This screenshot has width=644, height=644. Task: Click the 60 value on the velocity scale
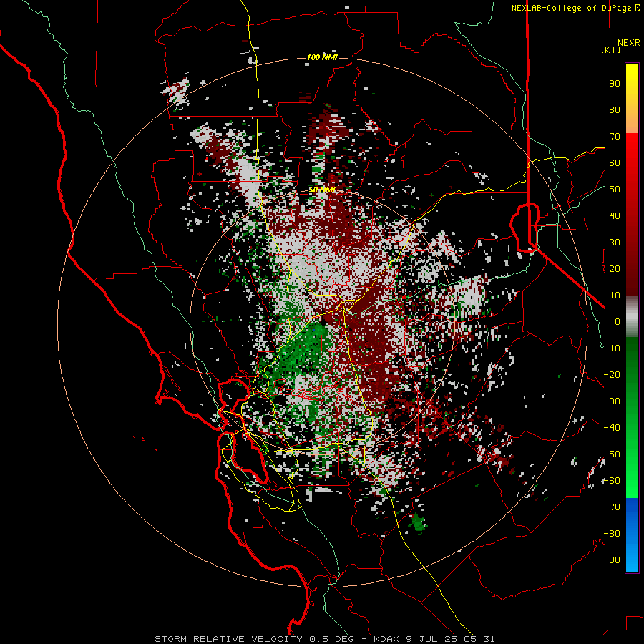click(615, 162)
